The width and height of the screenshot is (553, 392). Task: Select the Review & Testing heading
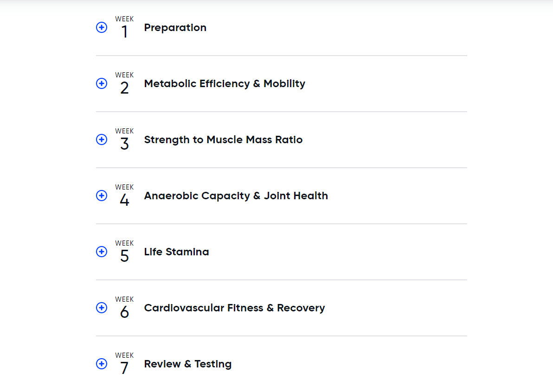click(187, 364)
